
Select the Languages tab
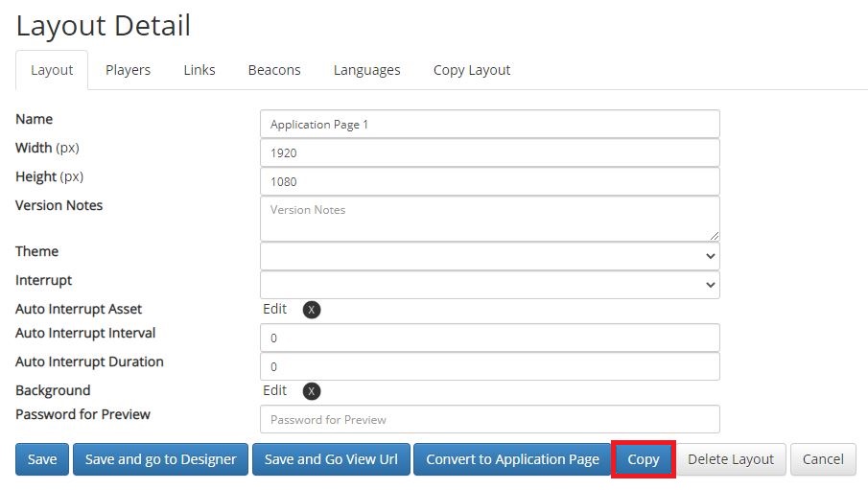click(366, 70)
